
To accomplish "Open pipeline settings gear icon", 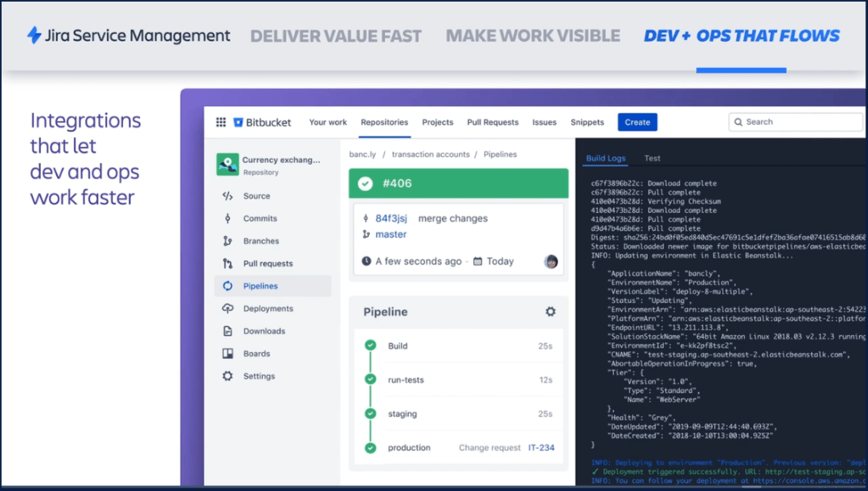I will tap(550, 312).
